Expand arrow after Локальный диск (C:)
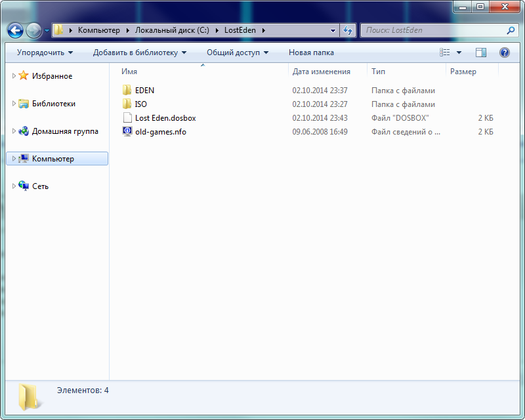The height and width of the screenshot is (420, 525). click(x=217, y=30)
